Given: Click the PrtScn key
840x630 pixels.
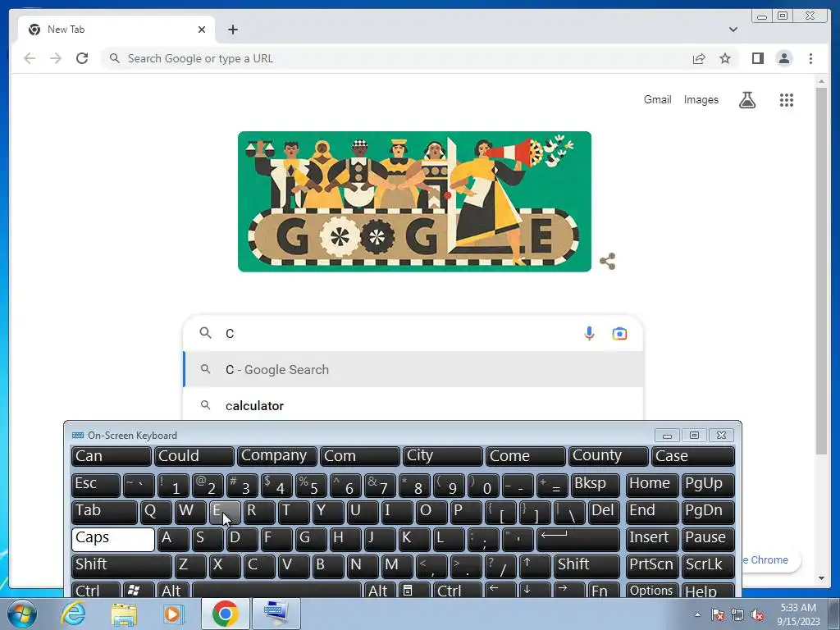Looking at the screenshot, I should tap(652, 566).
